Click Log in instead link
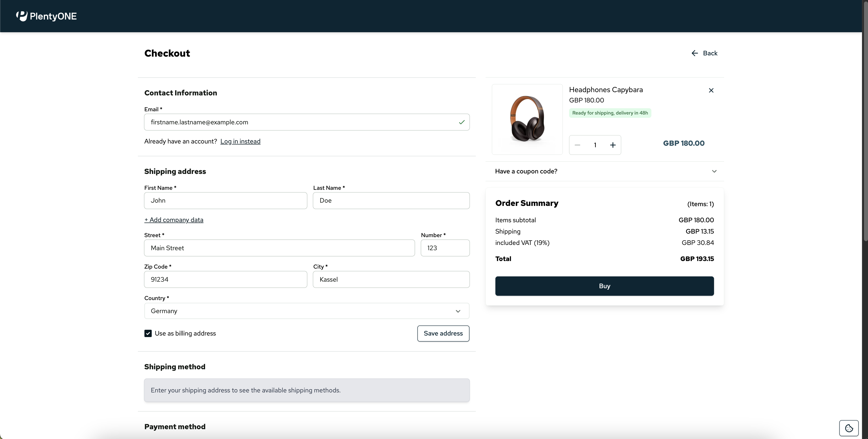 pos(240,141)
